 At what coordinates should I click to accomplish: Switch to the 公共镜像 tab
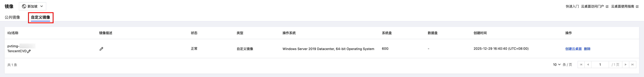click(12, 17)
